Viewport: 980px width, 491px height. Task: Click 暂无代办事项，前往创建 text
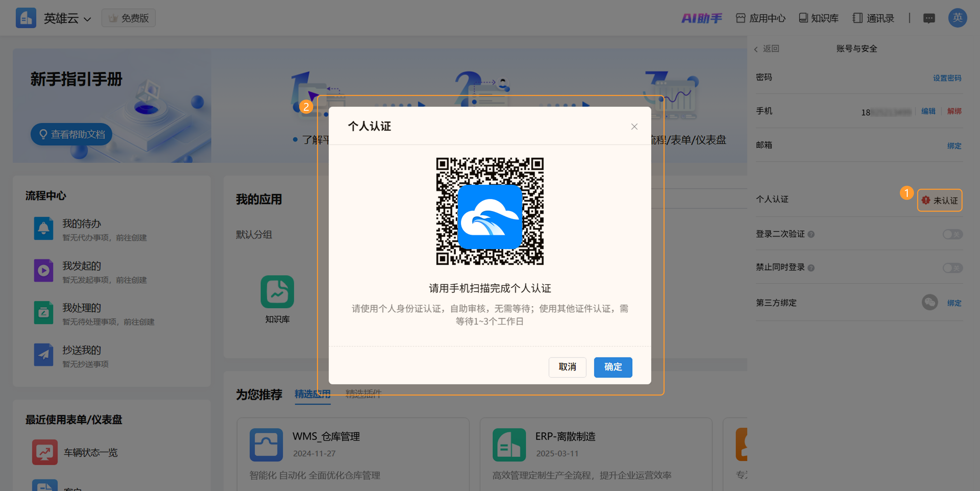coord(105,238)
